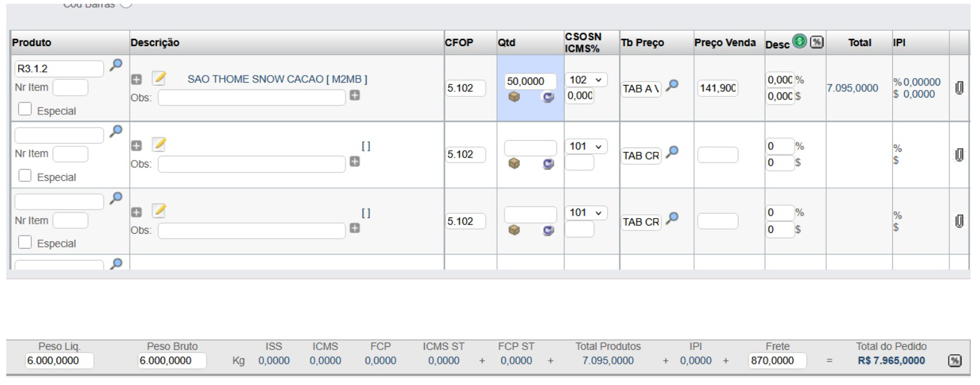Click the box package icon under quantity 50,0000
This screenshot has width=980, height=385.
(x=514, y=97)
